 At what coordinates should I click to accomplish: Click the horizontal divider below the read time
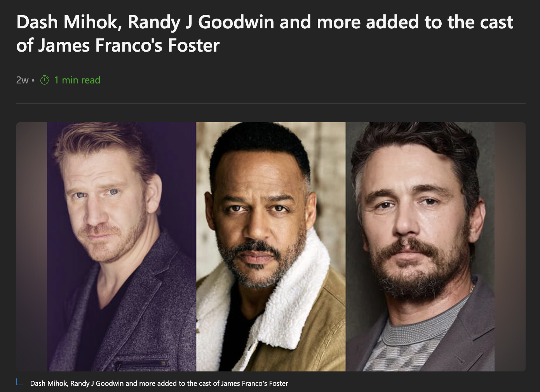tap(271, 103)
